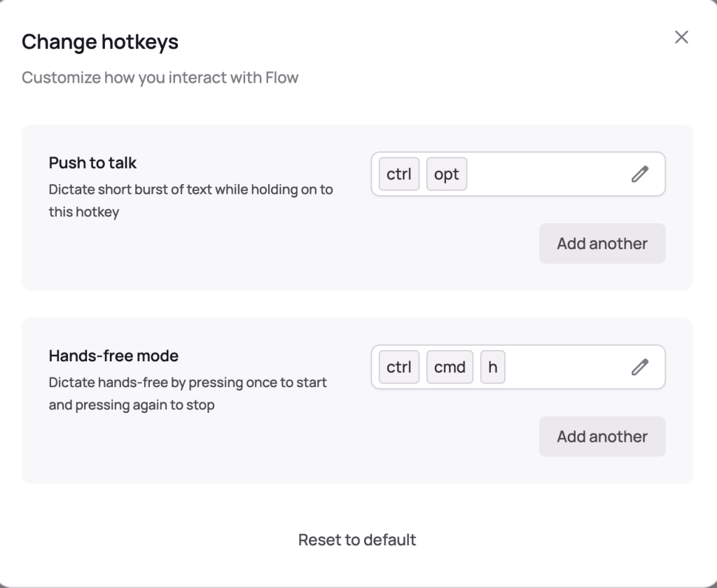Edit the Push to talk hotkey with the pencil icon

(x=639, y=174)
